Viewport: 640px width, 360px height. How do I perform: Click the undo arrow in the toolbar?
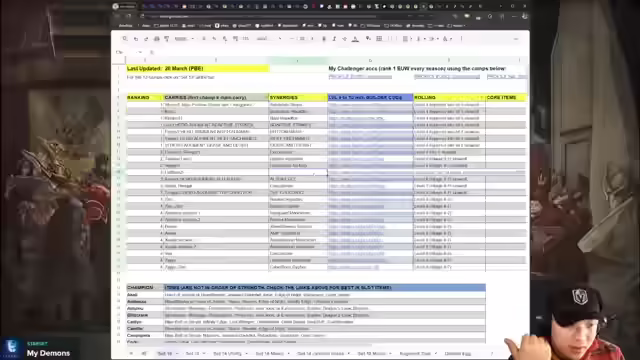[x=136, y=39]
